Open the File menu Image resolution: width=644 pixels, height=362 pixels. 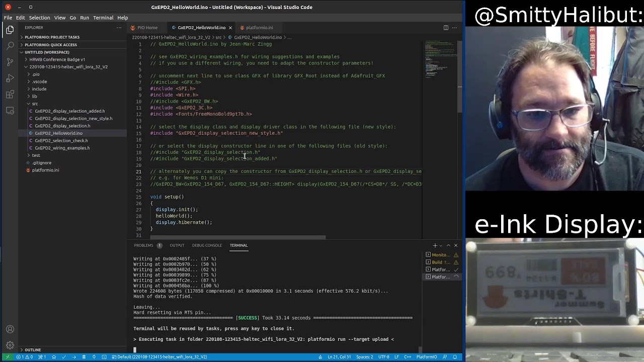tap(8, 18)
